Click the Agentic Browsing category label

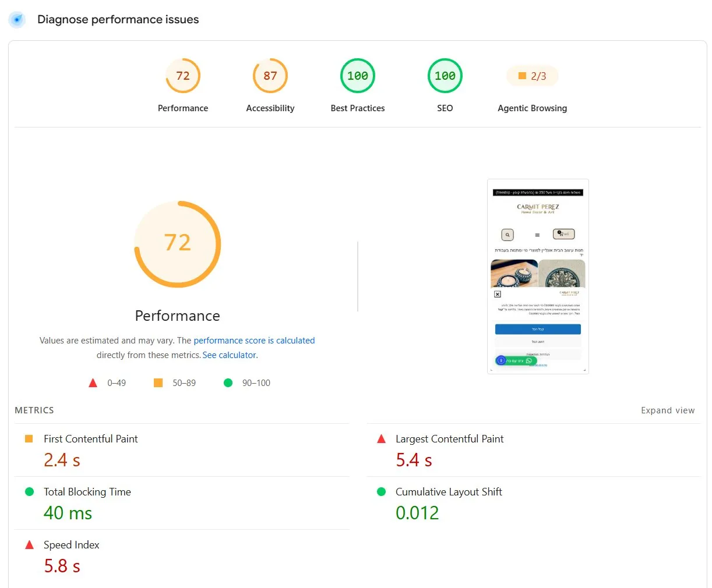pos(533,108)
